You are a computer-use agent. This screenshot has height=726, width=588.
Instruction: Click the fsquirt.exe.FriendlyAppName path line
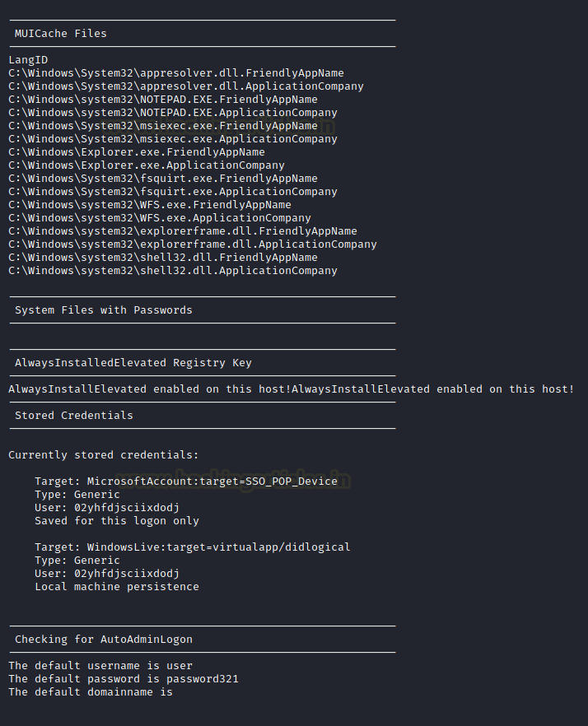[163, 179]
